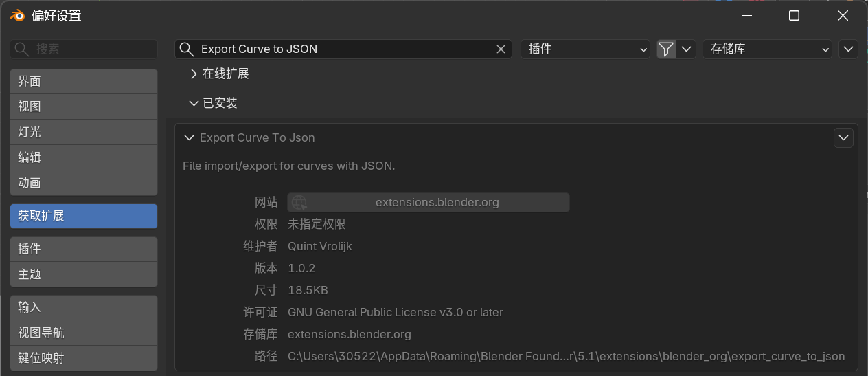Switch to the 界面 preferences tab
This screenshot has width=868, height=376.
tap(84, 81)
